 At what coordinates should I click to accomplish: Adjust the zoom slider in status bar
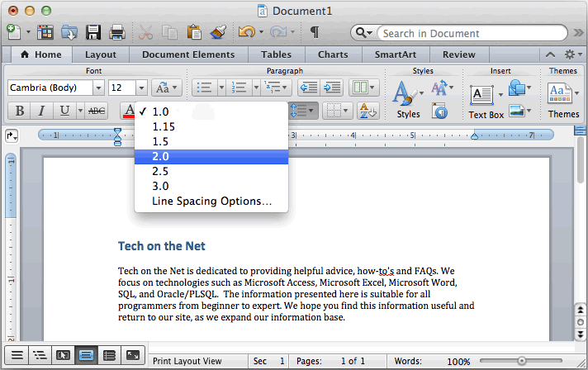[x=522, y=361]
